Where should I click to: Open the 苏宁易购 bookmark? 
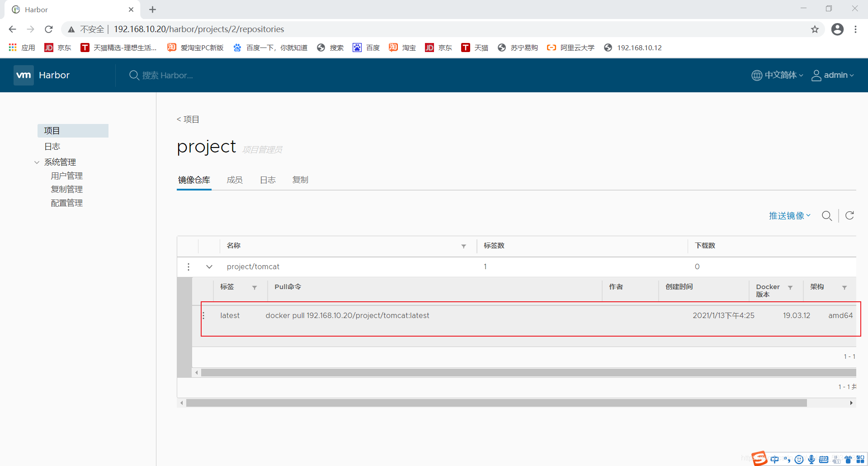(x=518, y=48)
